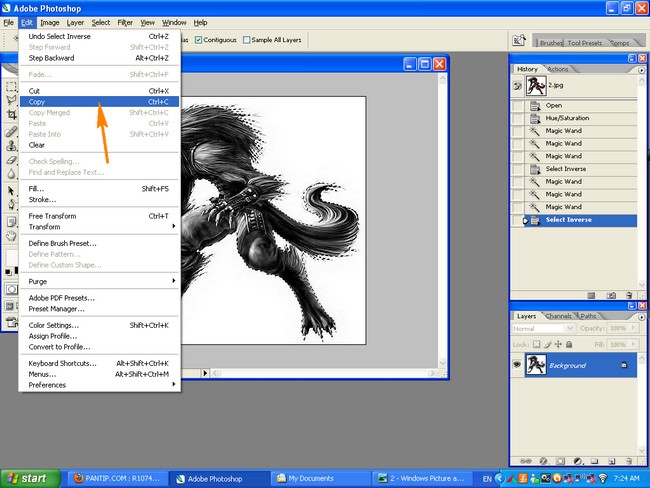Select the Notes tool

click(11, 222)
